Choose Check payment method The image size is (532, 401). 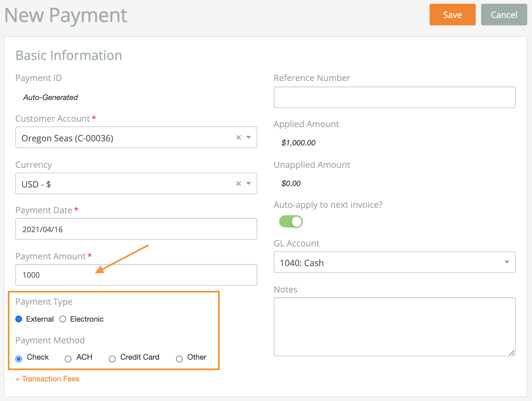point(19,359)
